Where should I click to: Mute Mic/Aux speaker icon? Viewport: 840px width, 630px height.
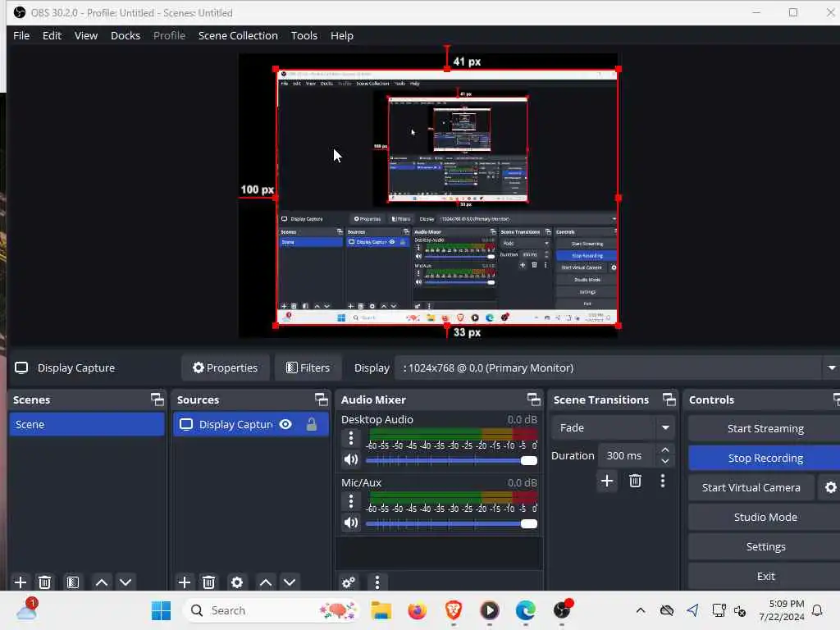[351, 523]
